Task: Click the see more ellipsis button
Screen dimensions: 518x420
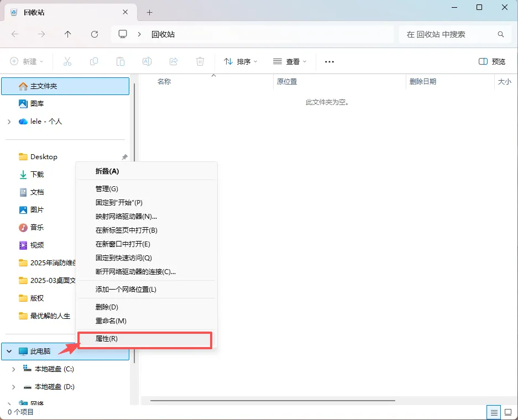Action: 329,61
